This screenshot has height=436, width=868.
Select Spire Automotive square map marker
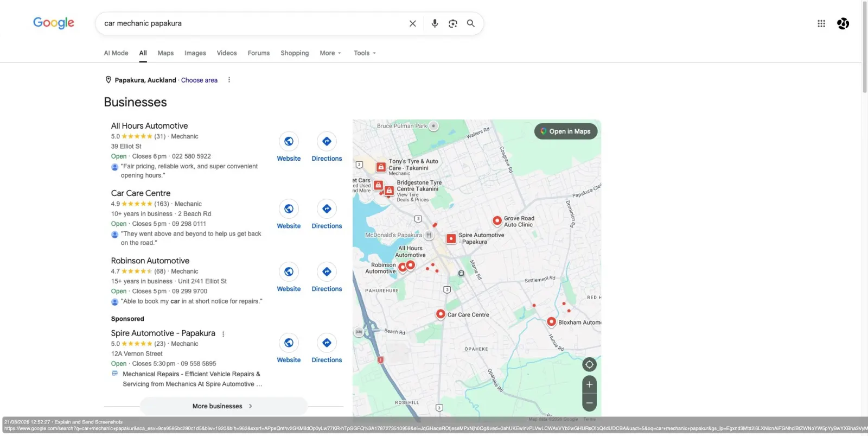451,238
